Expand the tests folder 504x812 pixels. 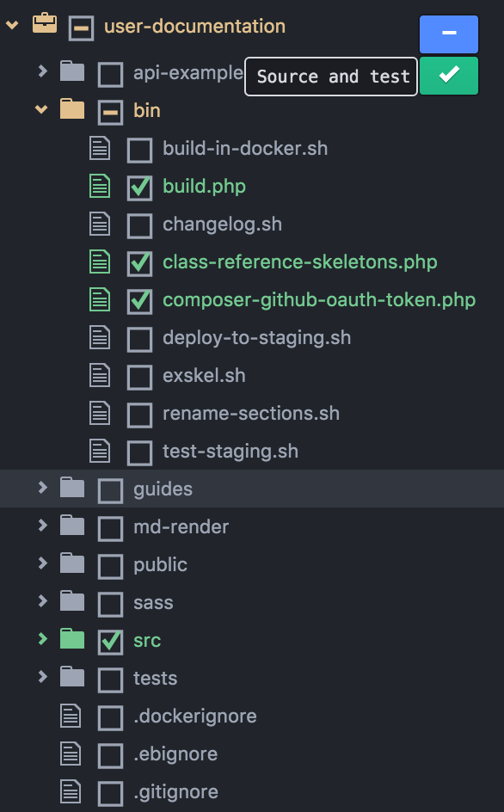tap(42, 676)
